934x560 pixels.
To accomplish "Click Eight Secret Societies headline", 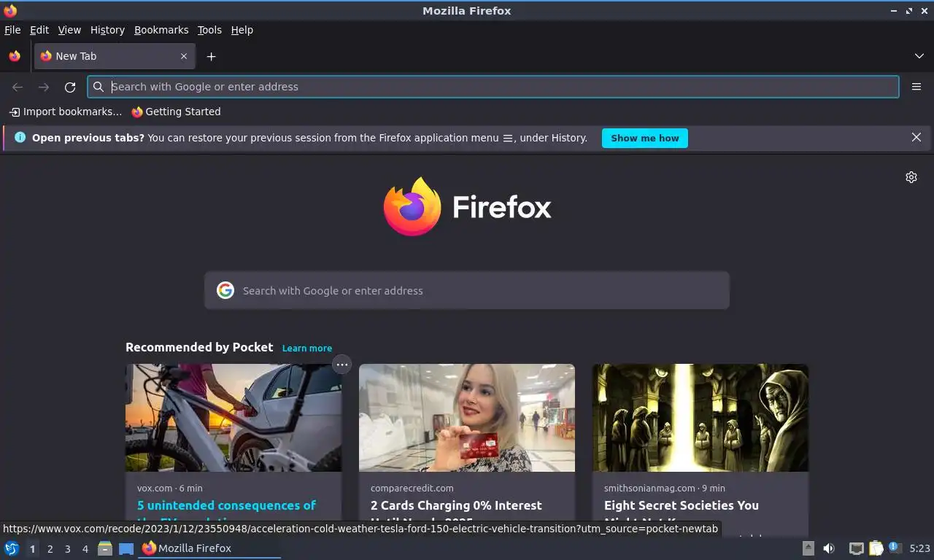I will pos(682,505).
